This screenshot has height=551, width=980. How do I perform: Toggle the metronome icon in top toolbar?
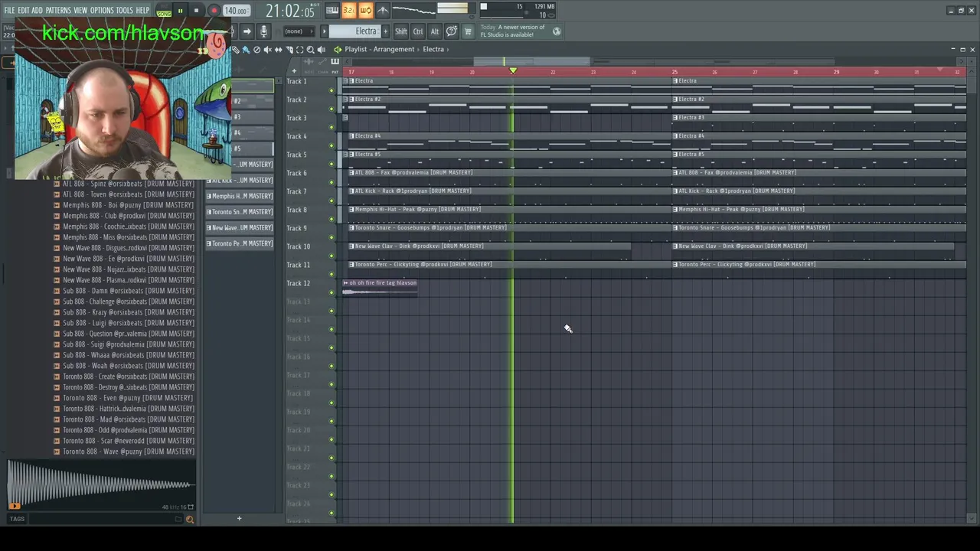pyautogui.click(x=383, y=11)
